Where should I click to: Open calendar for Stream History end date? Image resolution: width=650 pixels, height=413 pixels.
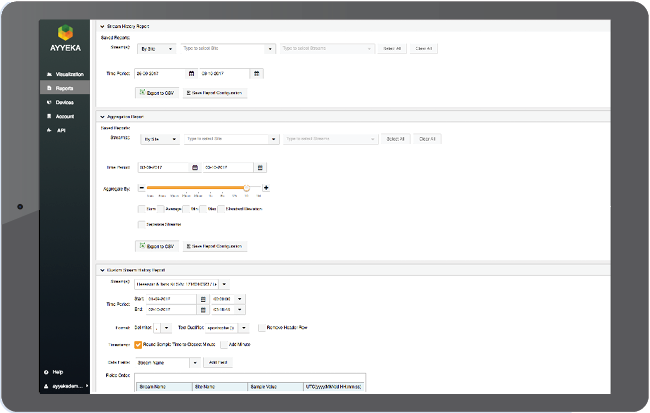(257, 73)
